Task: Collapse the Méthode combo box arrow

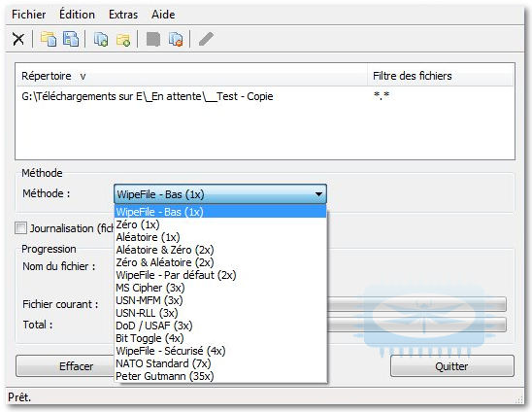Action: [318, 194]
